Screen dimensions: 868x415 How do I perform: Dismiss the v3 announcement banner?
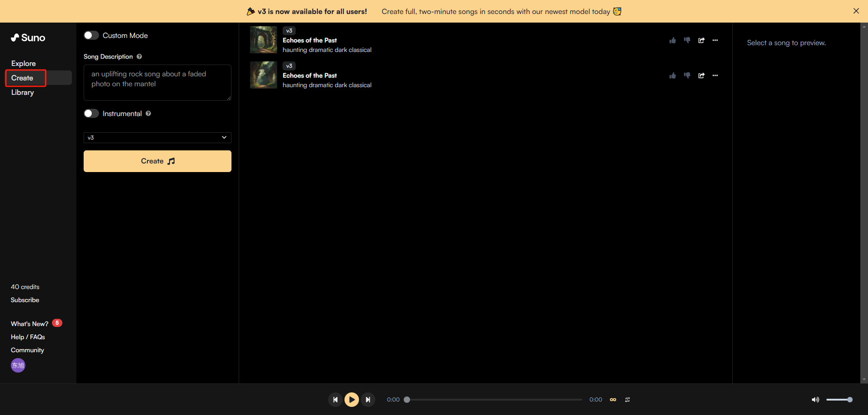tap(856, 11)
